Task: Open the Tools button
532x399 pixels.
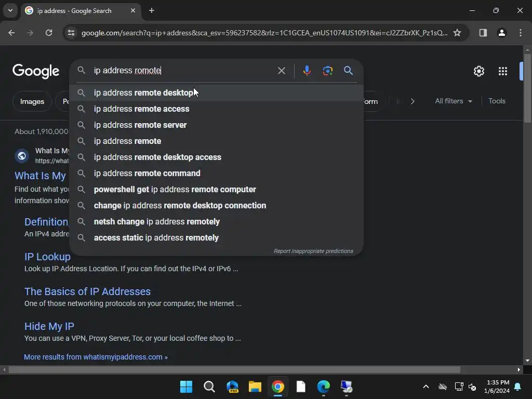Action: tap(497, 101)
